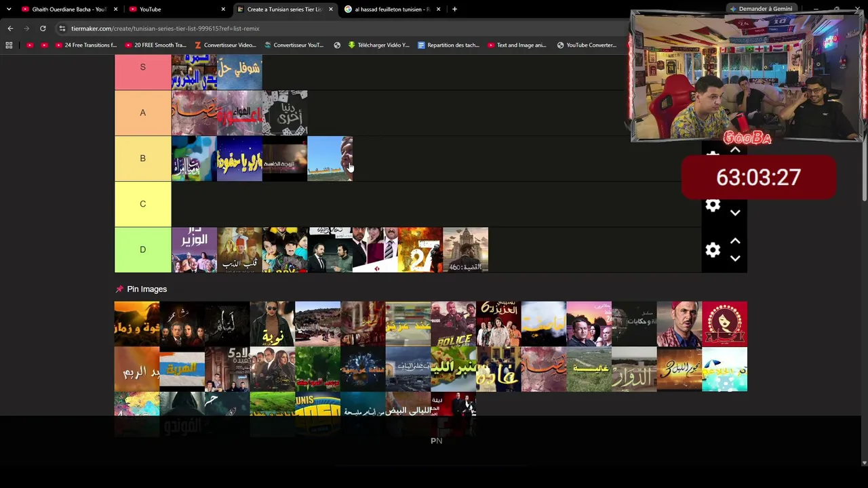Select the دنيا أخرى thumbnail in A tier
This screenshot has height=488, width=868.
click(285, 113)
